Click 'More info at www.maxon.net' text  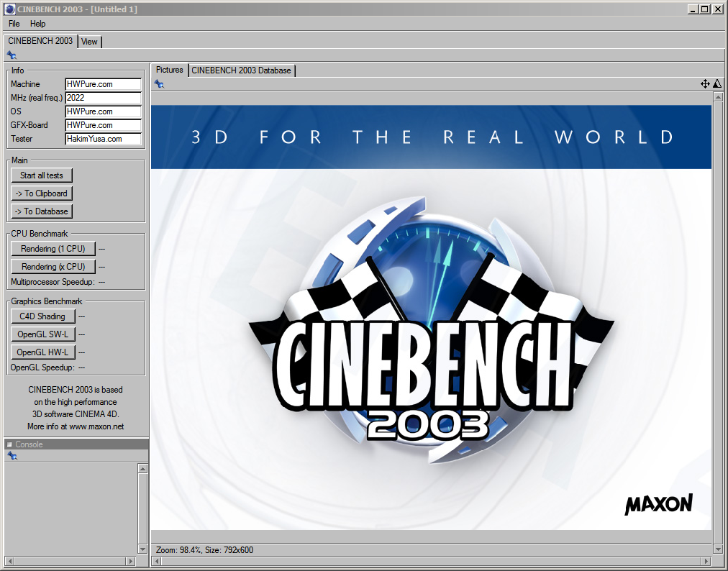76,426
